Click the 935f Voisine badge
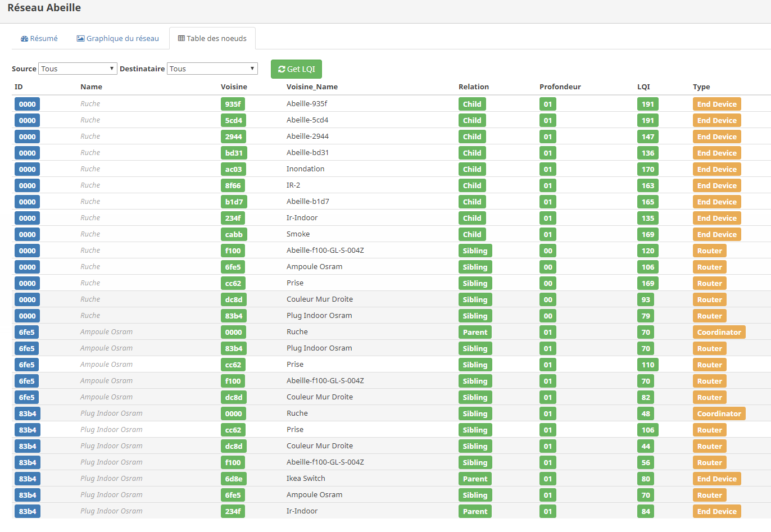The height and width of the screenshot is (532, 771). 233,104
